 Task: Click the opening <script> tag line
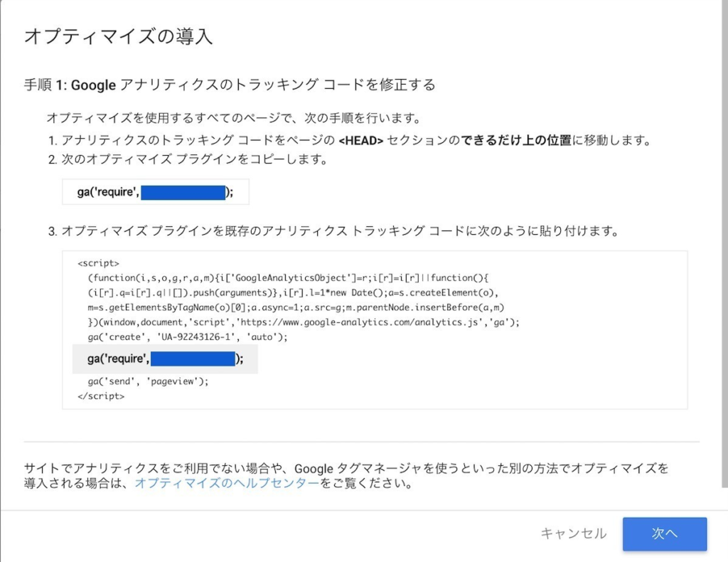[98, 263]
